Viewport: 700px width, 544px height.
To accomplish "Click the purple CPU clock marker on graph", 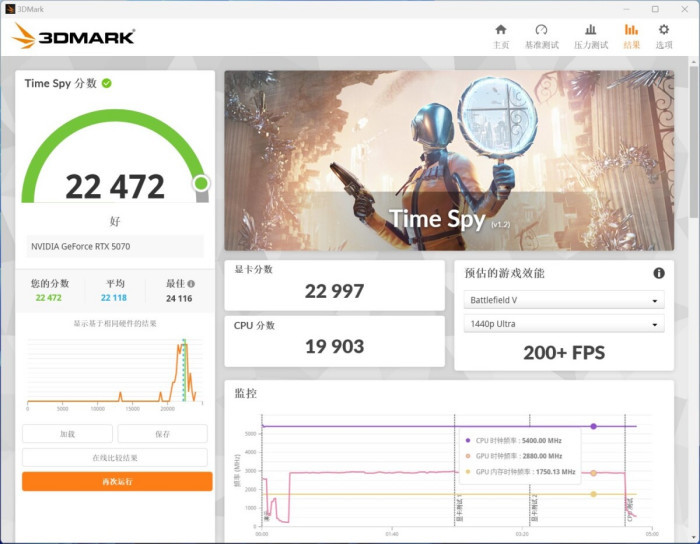I will tap(593, 426).
